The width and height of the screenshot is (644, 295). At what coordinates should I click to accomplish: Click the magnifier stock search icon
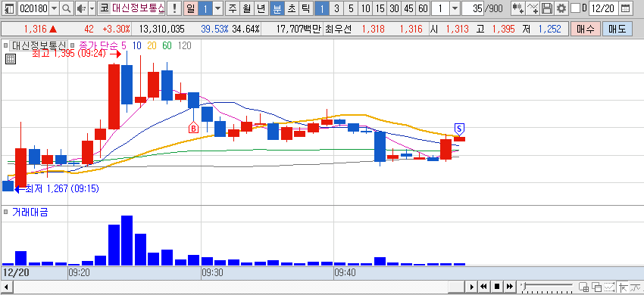point(66,8)
